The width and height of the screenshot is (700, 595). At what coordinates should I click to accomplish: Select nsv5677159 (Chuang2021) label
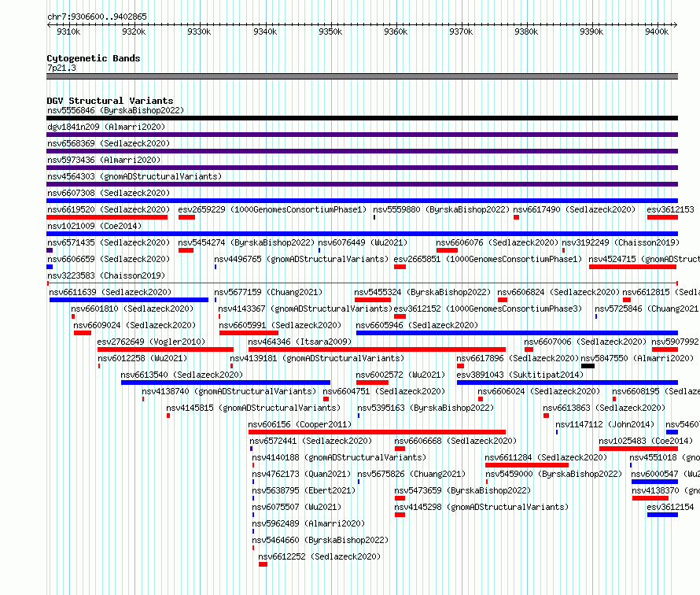[268, 292]
